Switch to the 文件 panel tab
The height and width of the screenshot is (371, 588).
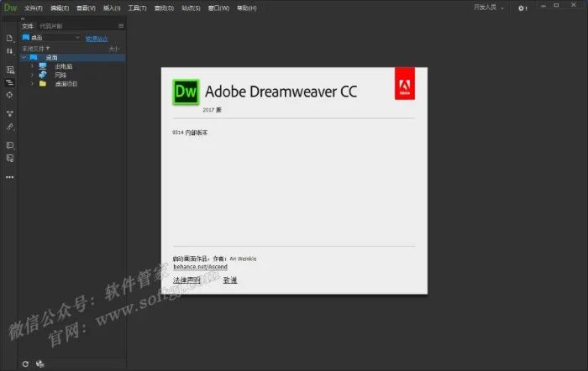pos(28,26)
